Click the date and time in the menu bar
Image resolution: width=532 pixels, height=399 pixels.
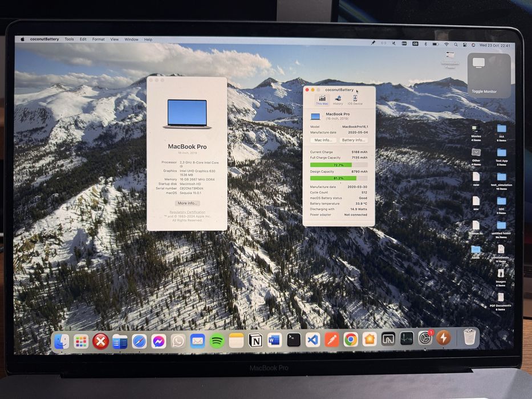[495, 45]
